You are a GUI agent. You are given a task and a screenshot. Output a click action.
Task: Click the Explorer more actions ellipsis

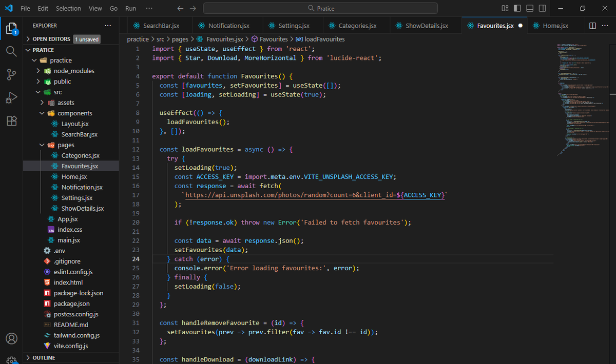point(107,26)
